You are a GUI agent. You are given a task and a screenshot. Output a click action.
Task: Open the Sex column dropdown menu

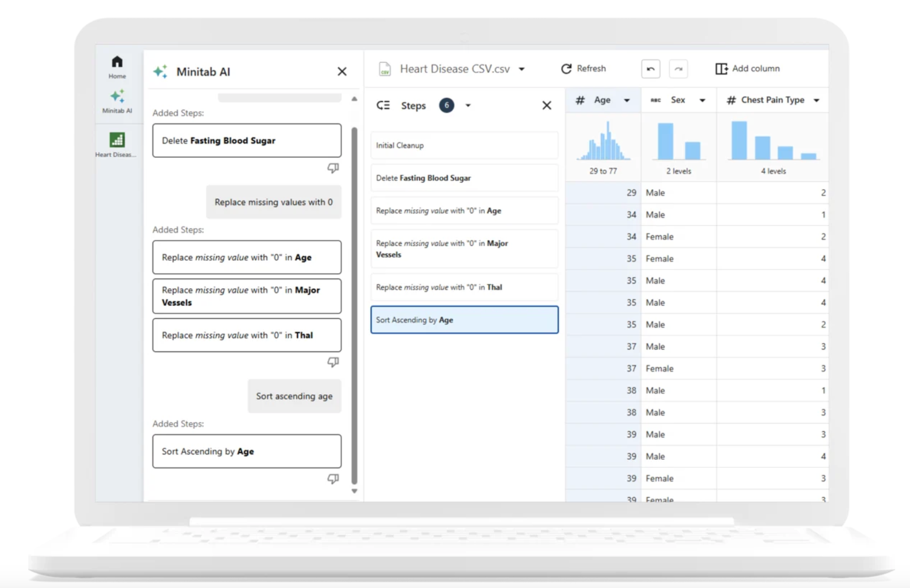point(702,100)
